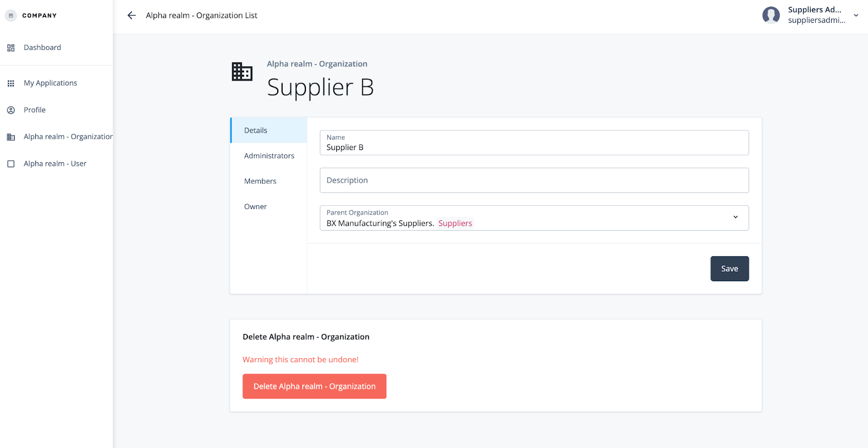Switch to the Administrators tab
Viewport: 868px width, 448px height.
[x=269, y=156]
